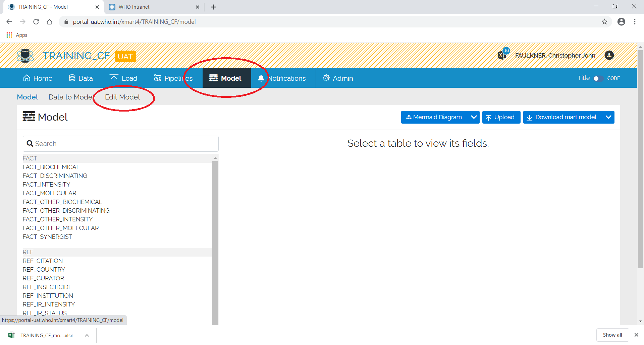Select the FACT_SYNERGIST table
This screenshot has width=644, height=345.
47,237
